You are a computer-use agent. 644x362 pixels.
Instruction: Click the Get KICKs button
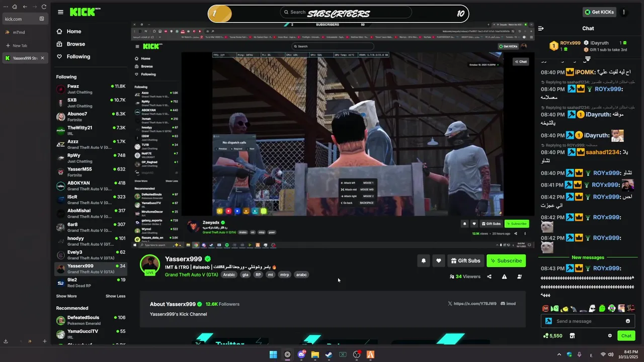[x=599, y=12]
